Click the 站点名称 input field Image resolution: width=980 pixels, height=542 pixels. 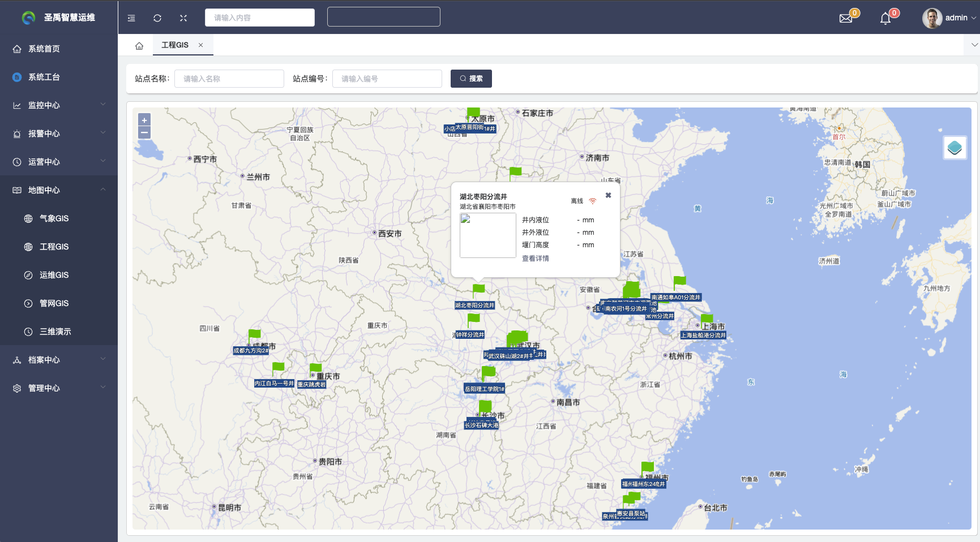click(229, 79)
